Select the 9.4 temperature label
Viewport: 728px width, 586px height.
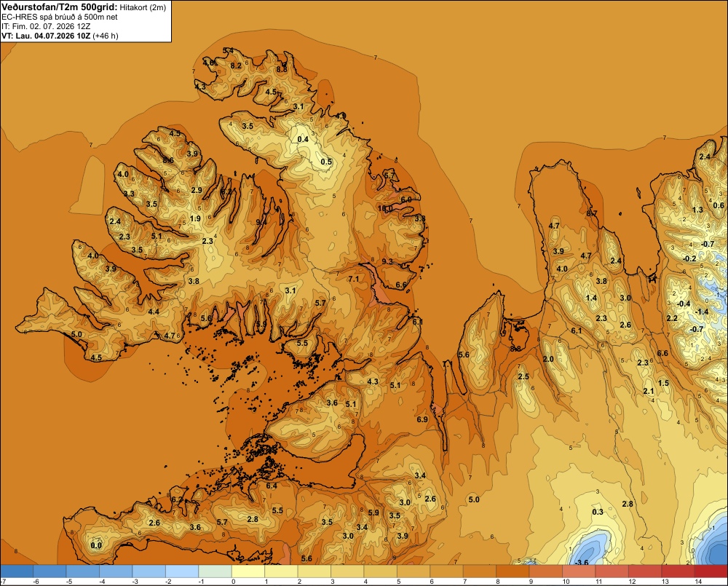tap(261, 222)
